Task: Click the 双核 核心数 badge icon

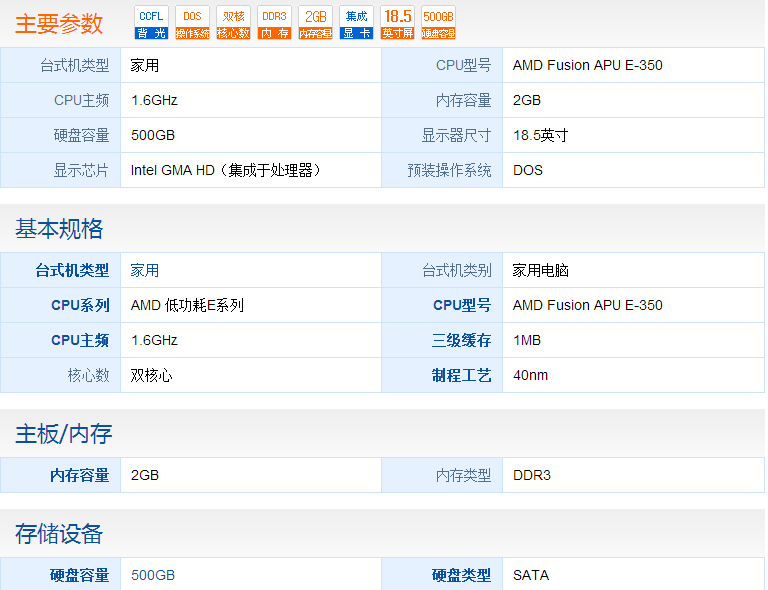Action: point(234,23)
